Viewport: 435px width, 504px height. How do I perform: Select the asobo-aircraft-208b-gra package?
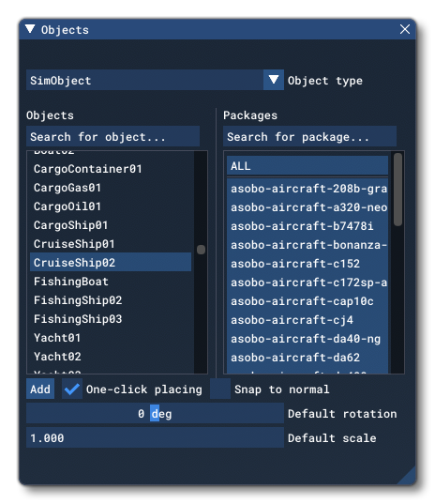(307, 189)
